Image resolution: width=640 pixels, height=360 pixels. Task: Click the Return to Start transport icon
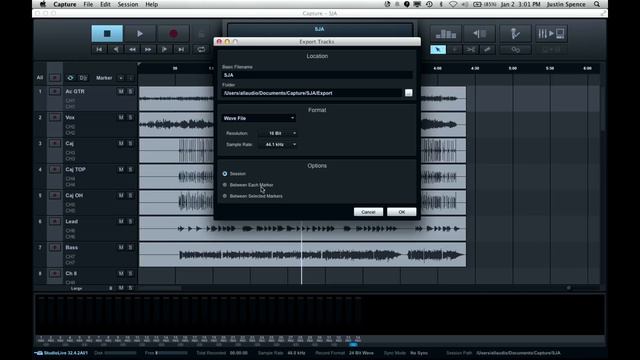pyautogui.click(x=99, y=49)
